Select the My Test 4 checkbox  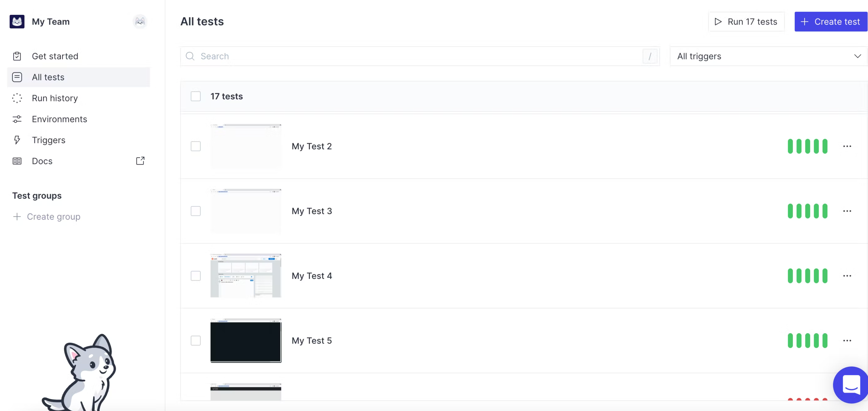[x=195, y=276]
